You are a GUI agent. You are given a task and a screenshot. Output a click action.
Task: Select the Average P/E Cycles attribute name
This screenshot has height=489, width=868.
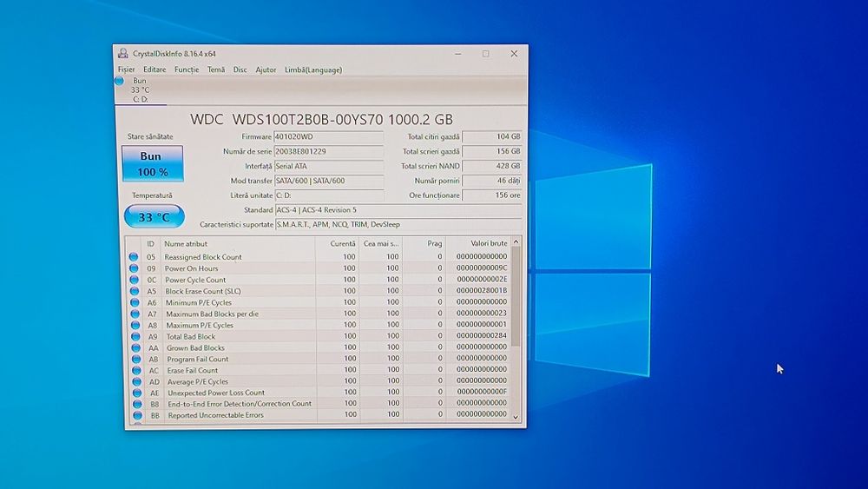point(197,381)
